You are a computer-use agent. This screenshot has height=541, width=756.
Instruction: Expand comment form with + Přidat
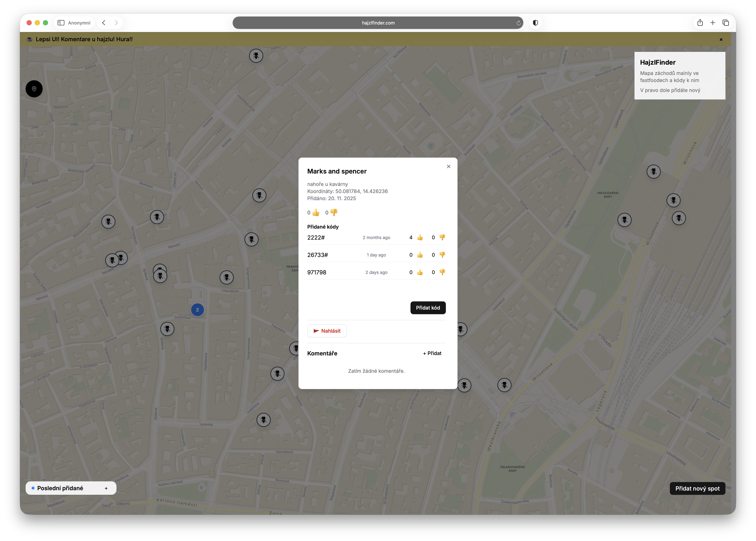(432, 353)
